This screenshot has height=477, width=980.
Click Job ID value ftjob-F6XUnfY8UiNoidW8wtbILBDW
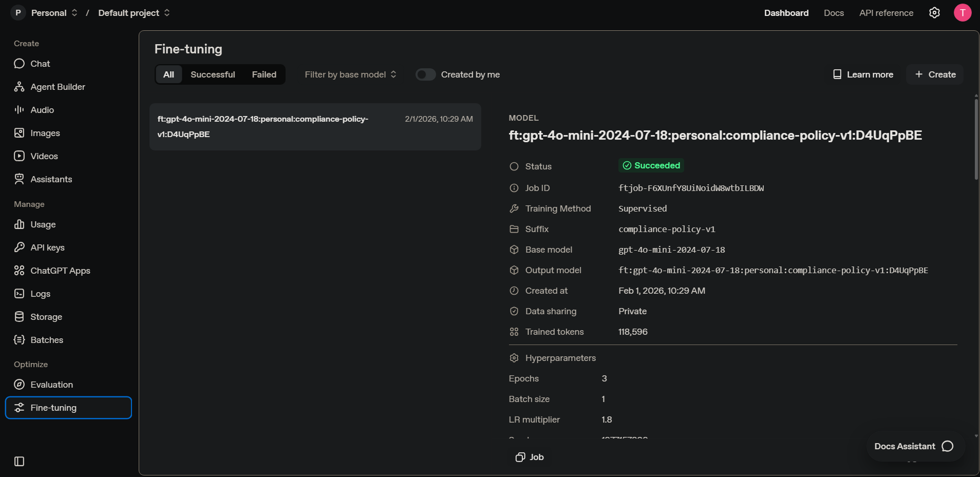coord(691,188)
